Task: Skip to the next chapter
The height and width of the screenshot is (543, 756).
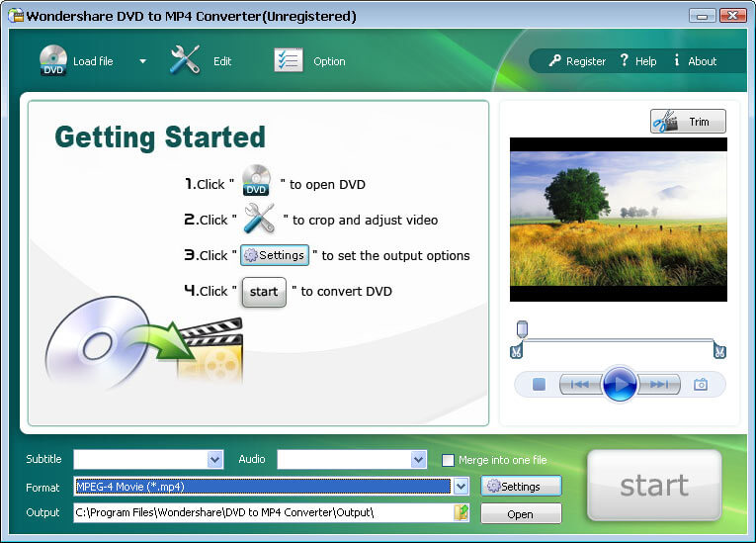Action: [659, 385]
